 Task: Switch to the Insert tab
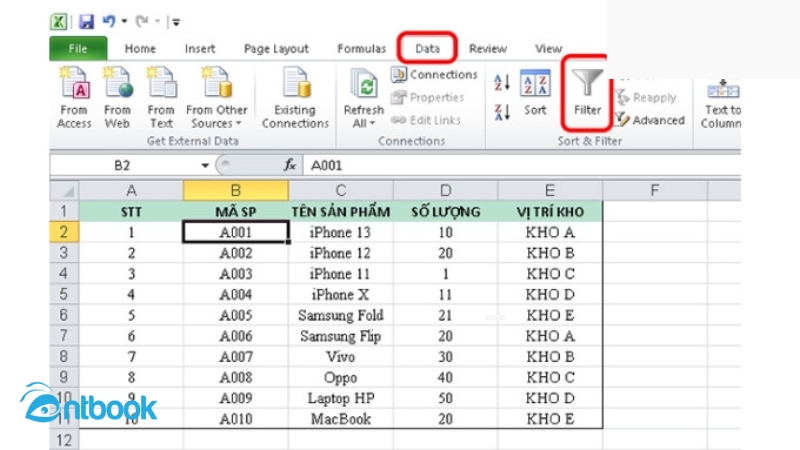(x=200, y=48)
